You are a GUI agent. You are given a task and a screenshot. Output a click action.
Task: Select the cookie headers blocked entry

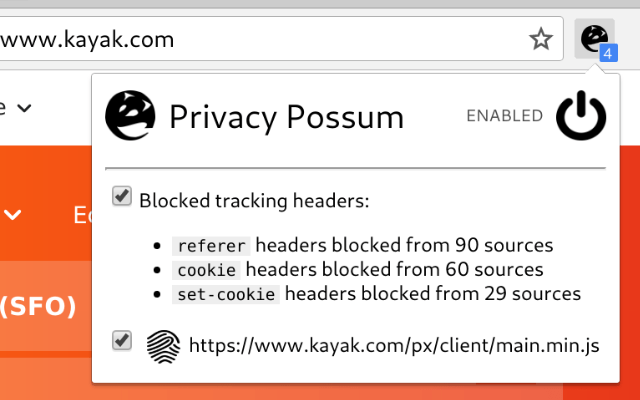(x=359, y=269)
